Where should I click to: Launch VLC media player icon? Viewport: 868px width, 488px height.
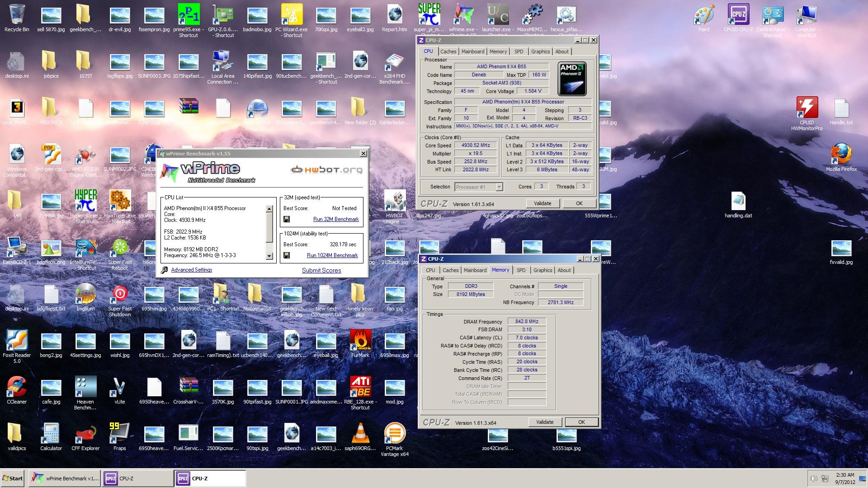coord(360,437)
